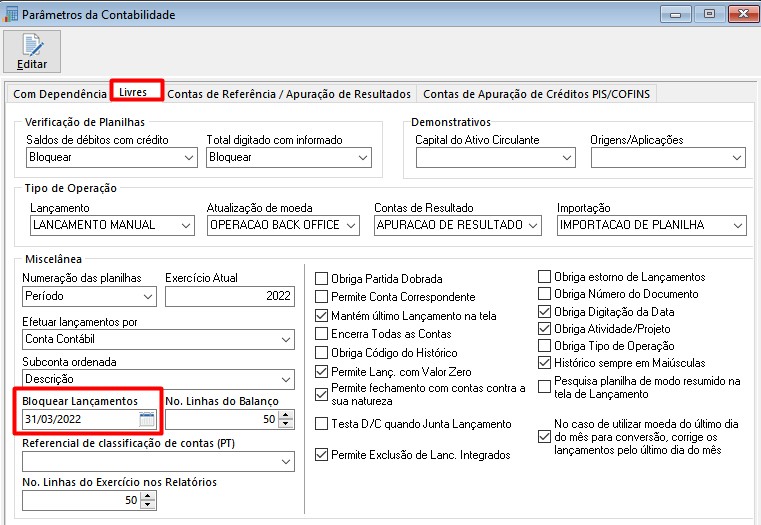Select the Livres tab

132,92
